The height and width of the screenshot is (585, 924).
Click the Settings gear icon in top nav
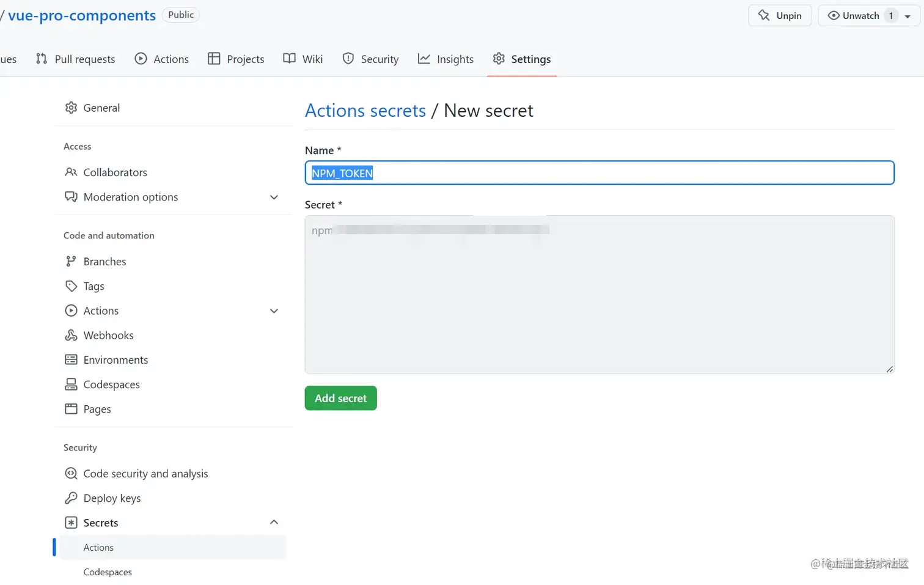click(499, 59)
